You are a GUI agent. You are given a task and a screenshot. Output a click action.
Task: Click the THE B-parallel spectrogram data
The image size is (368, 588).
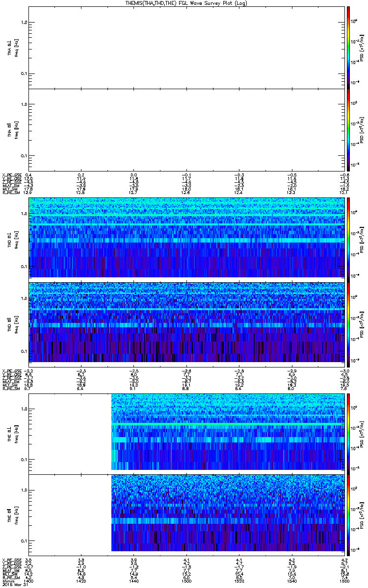click(228, 514)
